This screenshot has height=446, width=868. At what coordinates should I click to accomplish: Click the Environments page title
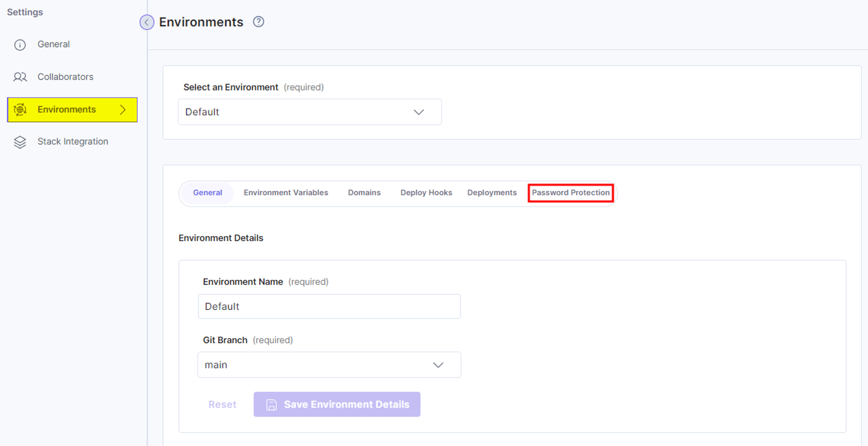point(201,22)
